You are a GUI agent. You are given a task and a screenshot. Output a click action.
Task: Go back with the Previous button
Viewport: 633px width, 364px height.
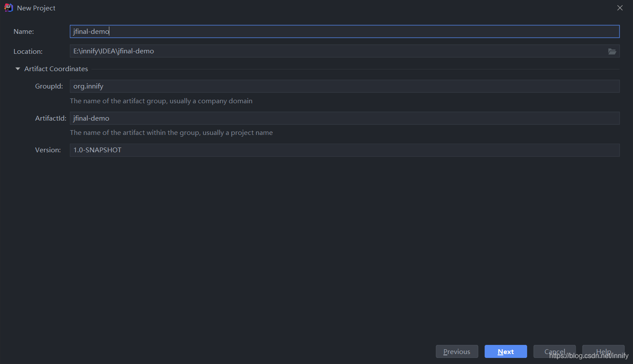457,351
